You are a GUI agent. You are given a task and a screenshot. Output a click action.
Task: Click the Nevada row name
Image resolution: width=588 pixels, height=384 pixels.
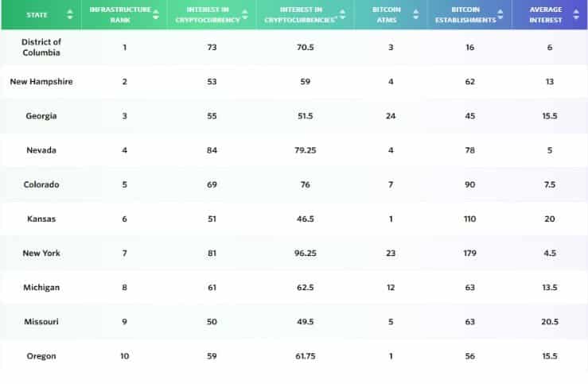(41, 150)
